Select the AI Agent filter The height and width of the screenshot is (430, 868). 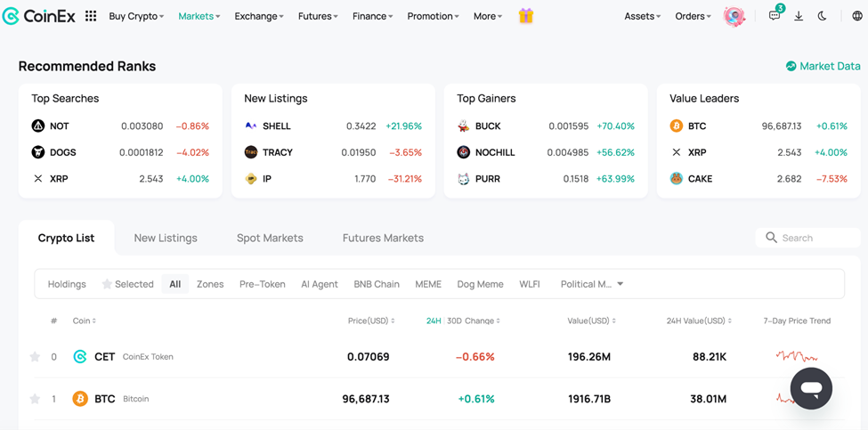pyautogui.click(x=320, y=284)
